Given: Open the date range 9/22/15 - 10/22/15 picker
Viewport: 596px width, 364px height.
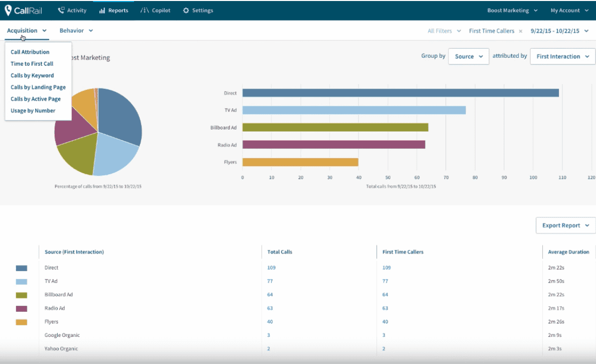Looking at the screenshot, I should [559, 31].
